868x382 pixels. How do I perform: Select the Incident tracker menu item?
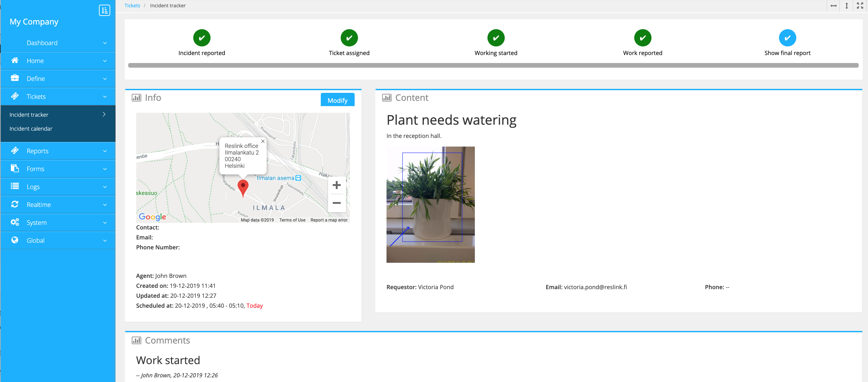pos(29,115)
